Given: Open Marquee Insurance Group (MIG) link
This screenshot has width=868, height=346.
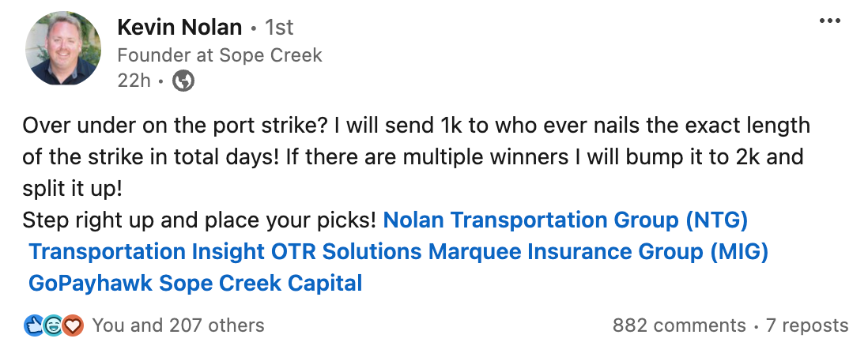Looking at the screenshot, I should [x=598, y=251].
